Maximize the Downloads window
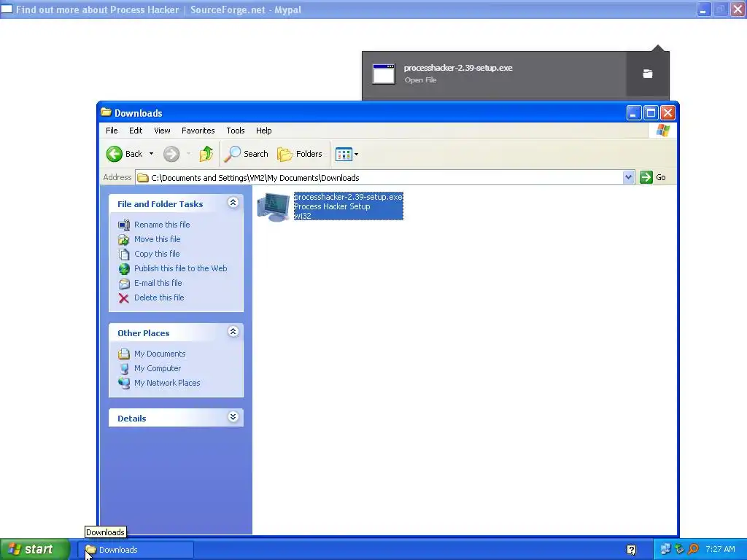Image resolution: width=747 pixels, height=560 pixels. 651,113
